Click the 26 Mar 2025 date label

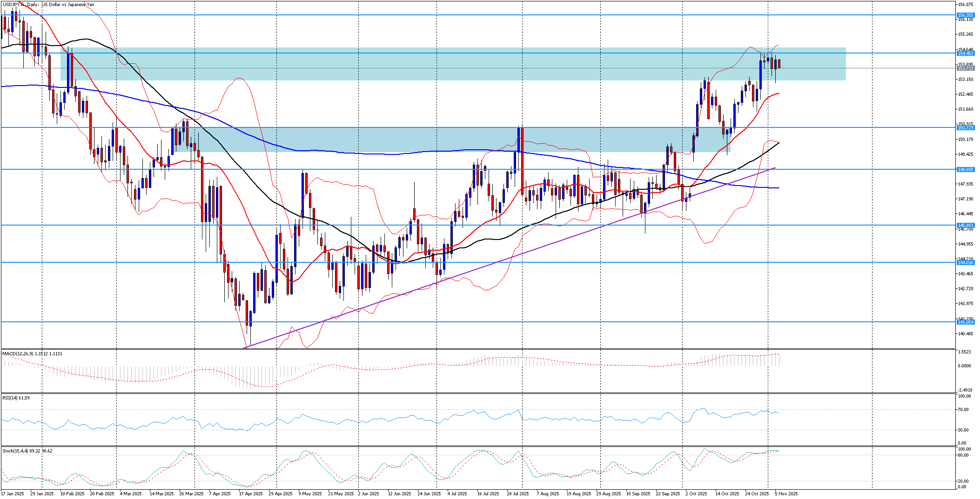click(191, 494)
